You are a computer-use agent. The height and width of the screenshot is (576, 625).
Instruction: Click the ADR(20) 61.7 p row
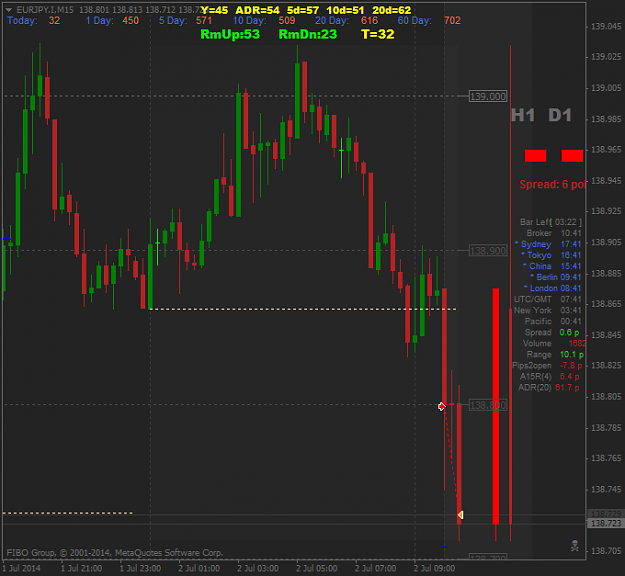pos(549,387)
